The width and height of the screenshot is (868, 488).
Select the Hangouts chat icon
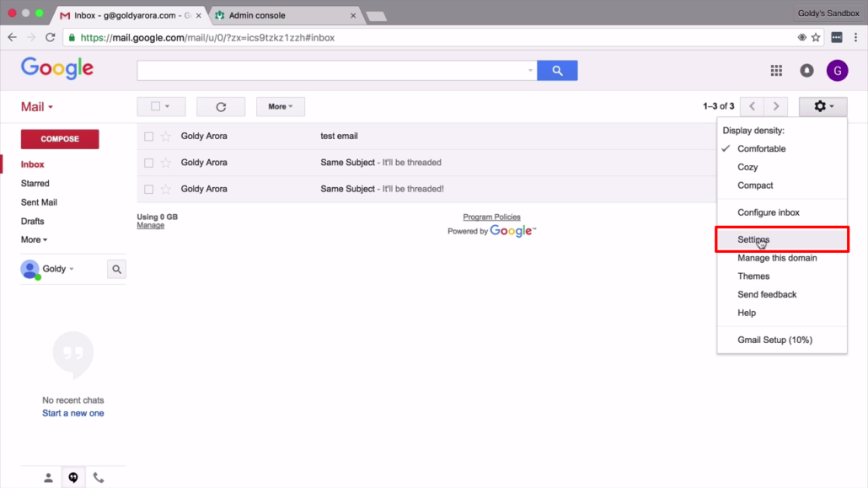tap(73, 476)
